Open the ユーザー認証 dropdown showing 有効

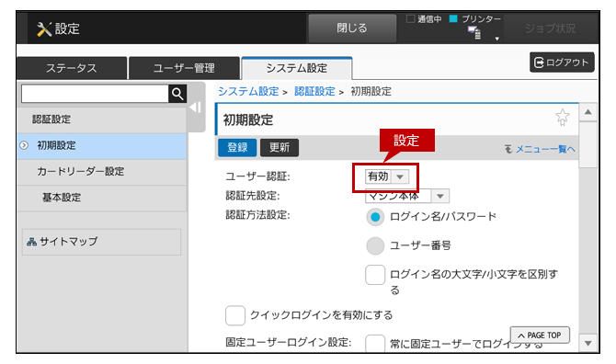[387, 176]
